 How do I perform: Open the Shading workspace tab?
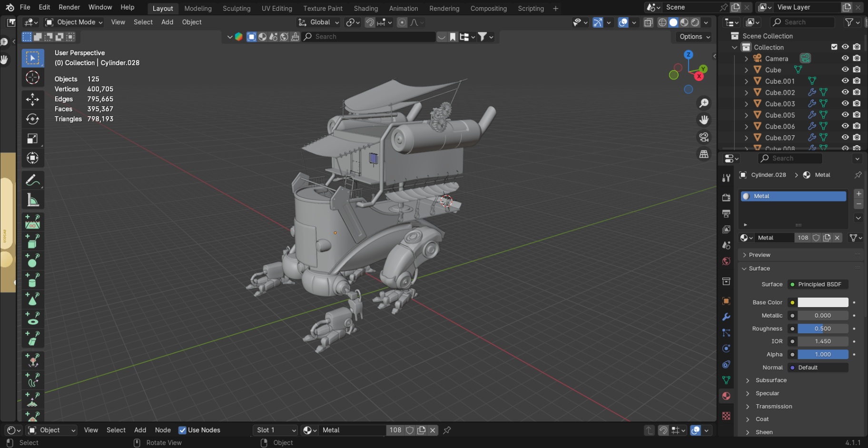pyautogui.click(x=365, y=9)
